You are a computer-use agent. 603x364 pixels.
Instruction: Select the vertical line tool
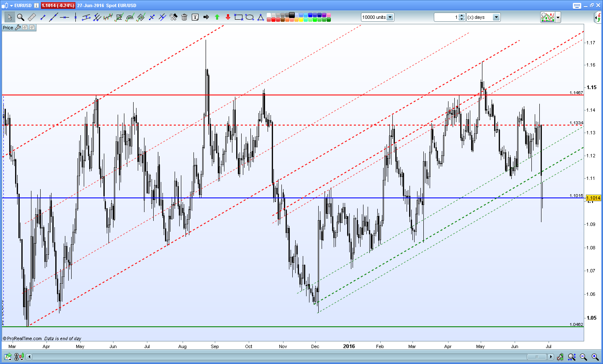[x=75, y=17]
